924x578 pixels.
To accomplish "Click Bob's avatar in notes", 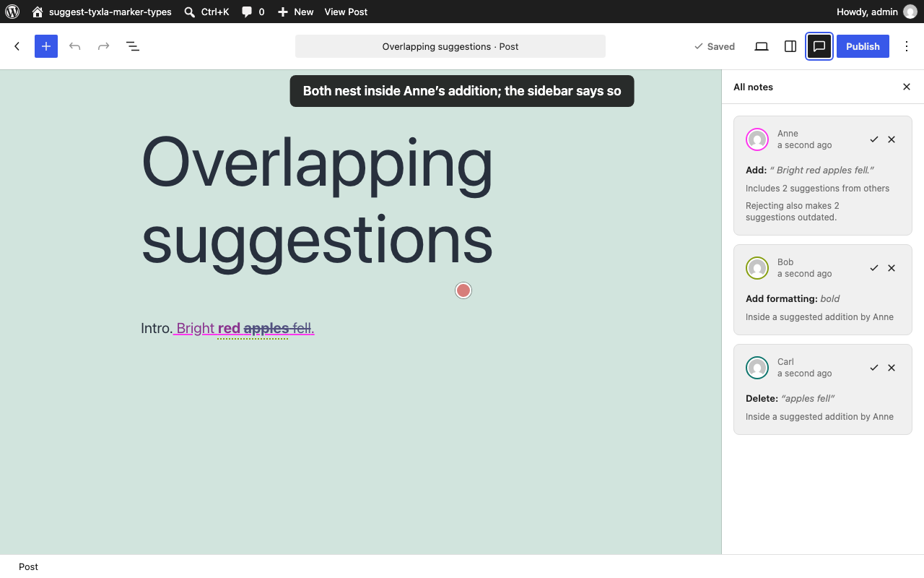I will click(x=757, y=268).
